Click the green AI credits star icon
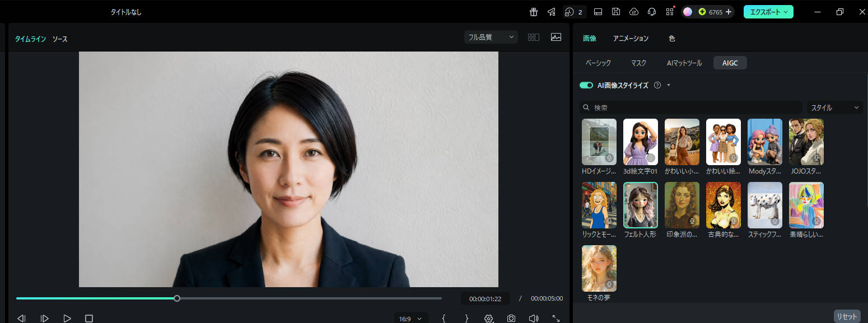 702,12
